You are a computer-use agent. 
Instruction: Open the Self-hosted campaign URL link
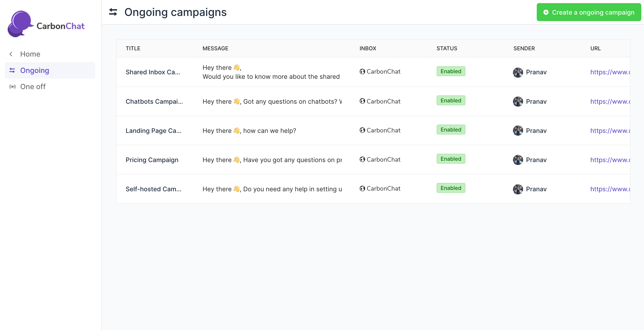[x=610, y=189]
